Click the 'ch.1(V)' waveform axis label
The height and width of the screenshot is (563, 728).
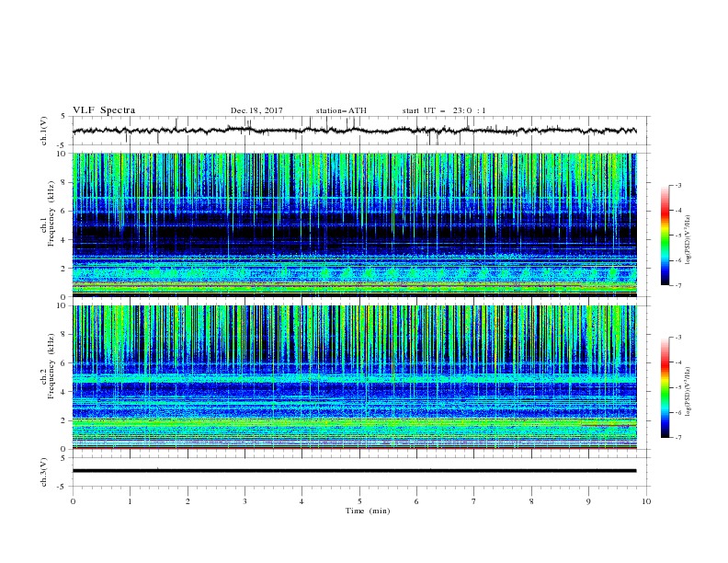44,131
